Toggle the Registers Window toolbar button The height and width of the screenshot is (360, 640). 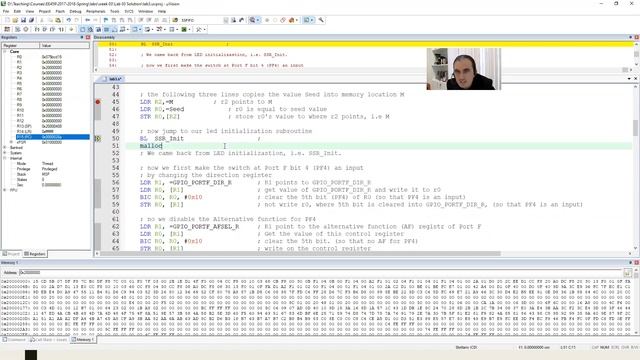tap(106, 29)
